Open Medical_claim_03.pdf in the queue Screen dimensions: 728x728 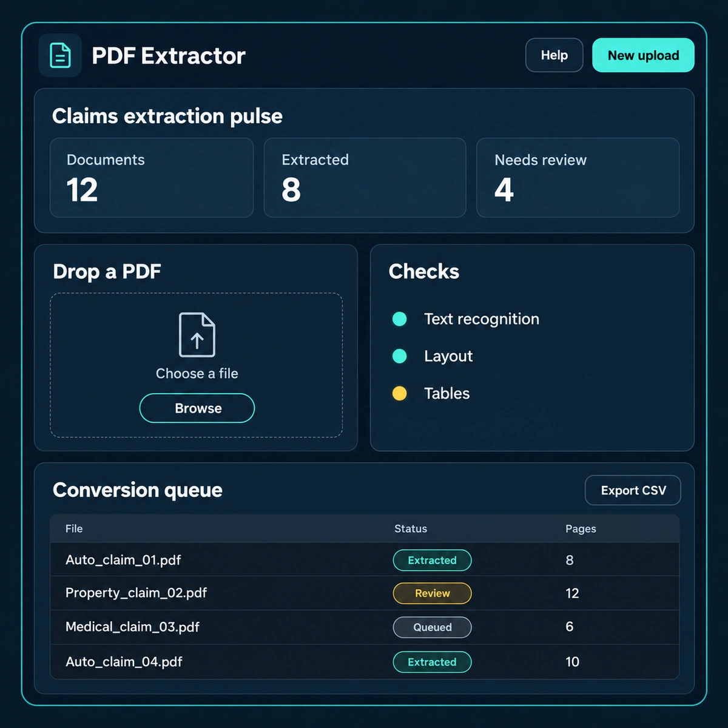click(132, 627)
